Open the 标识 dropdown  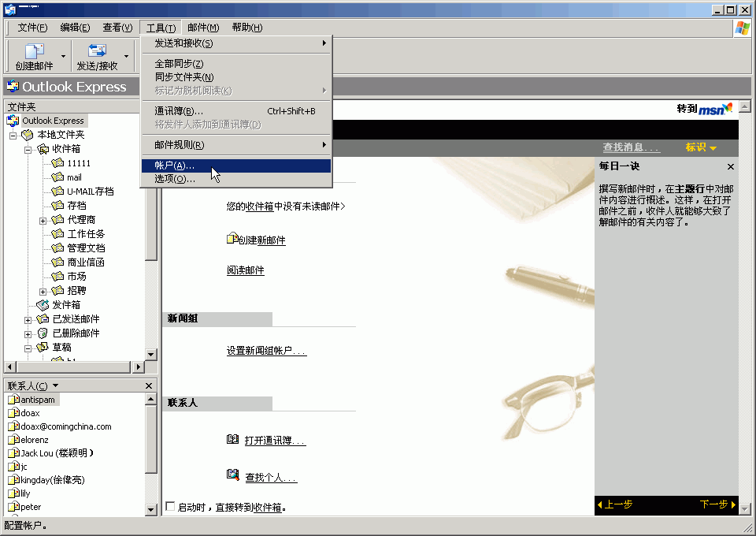[x=701, y=147]
